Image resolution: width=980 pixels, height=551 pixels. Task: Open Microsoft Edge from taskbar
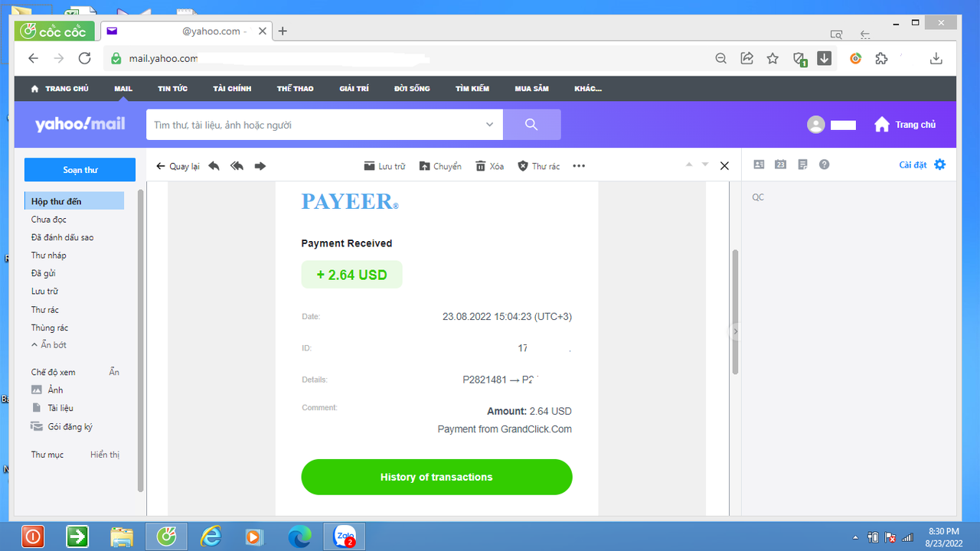coord(299,537)
